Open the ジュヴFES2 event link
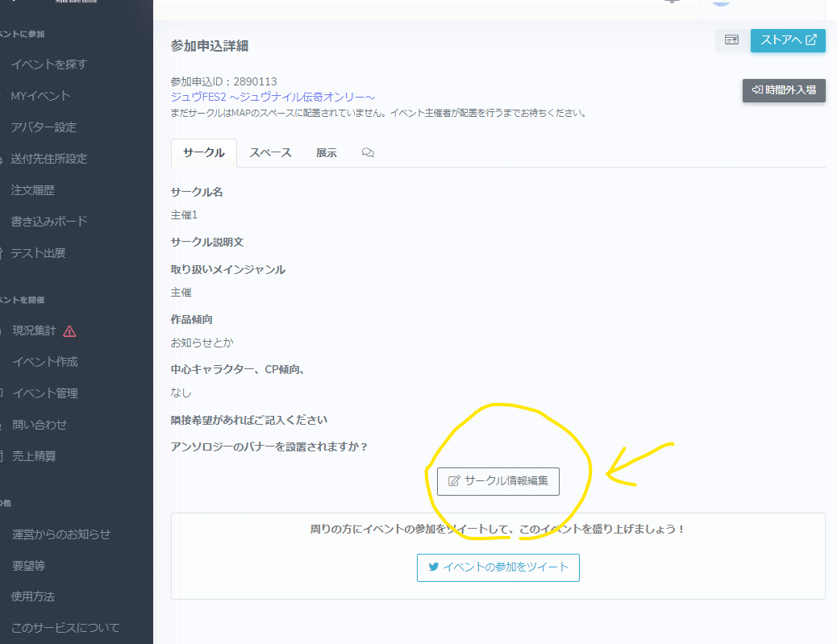 tap(273, 97)
